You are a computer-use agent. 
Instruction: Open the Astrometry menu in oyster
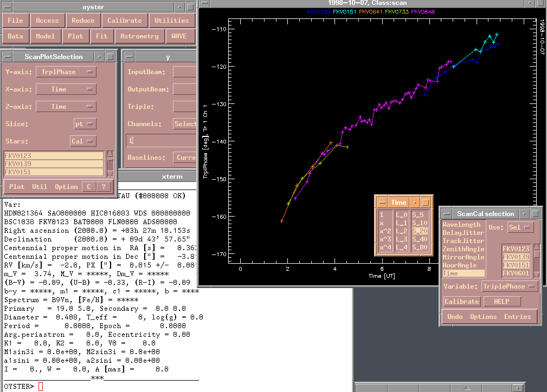coord(139,36)
